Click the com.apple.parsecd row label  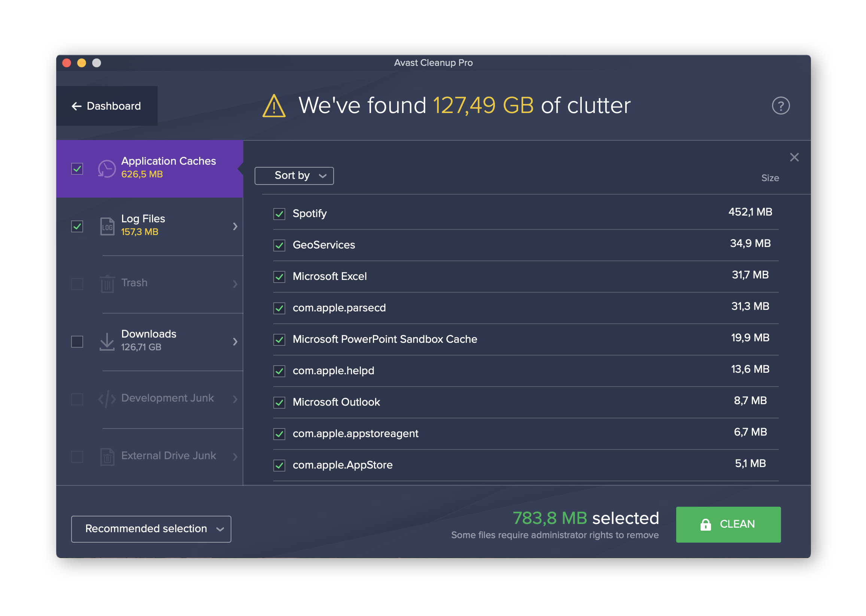point(339,308)
